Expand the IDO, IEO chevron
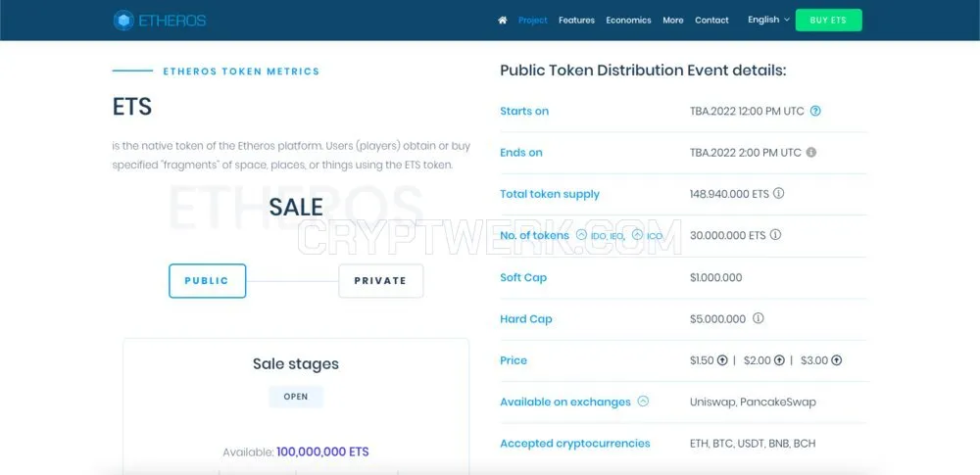This screenshot has width=980, height=475. (x=581, y=235)
